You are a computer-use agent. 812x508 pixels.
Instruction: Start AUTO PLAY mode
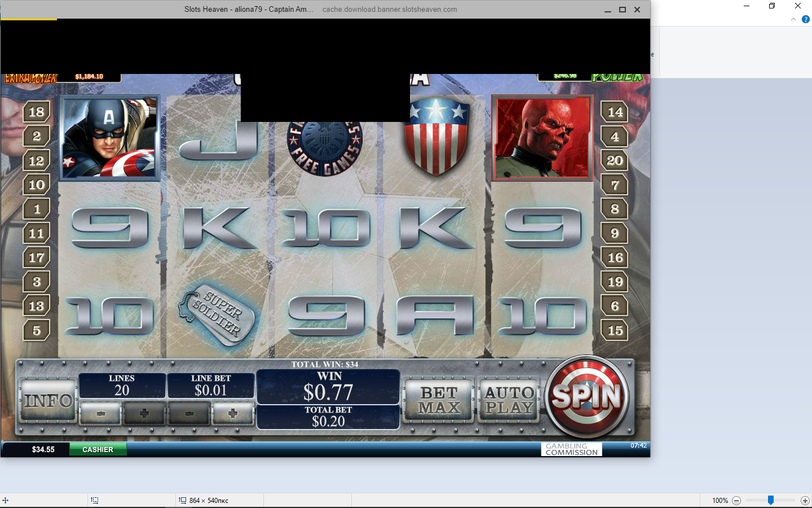click(509, 400)
